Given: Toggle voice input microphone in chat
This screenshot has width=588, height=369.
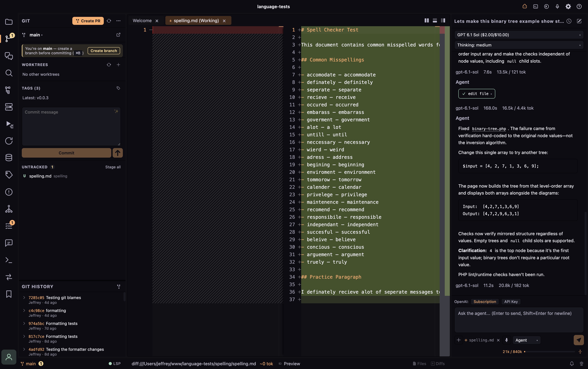Looking at the screenshot, I should (507, 340).
